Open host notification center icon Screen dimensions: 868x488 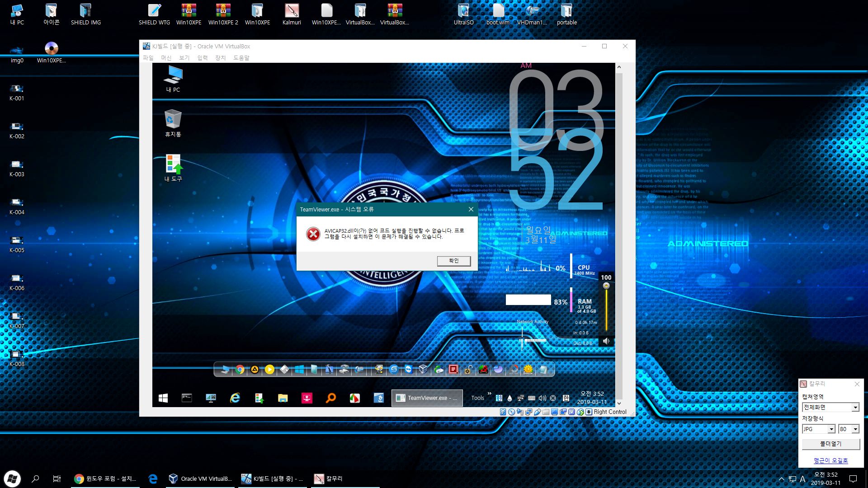(853, 479)
